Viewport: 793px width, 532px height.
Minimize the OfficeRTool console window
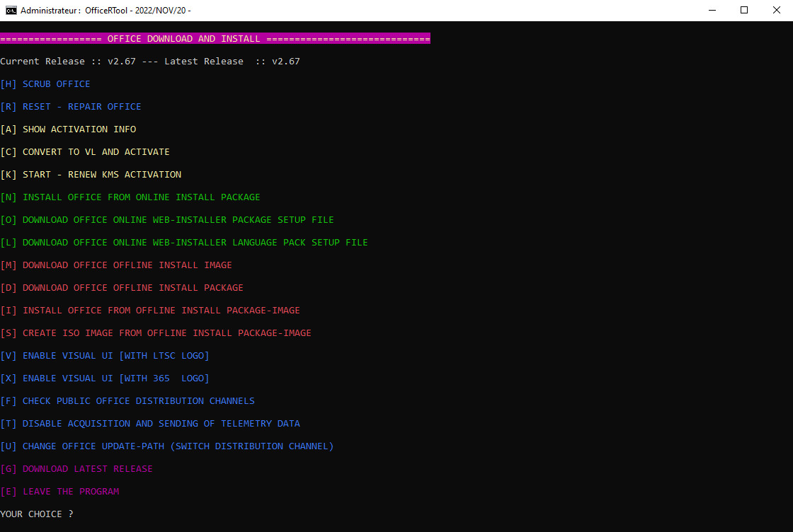click(x=712, y=10)
